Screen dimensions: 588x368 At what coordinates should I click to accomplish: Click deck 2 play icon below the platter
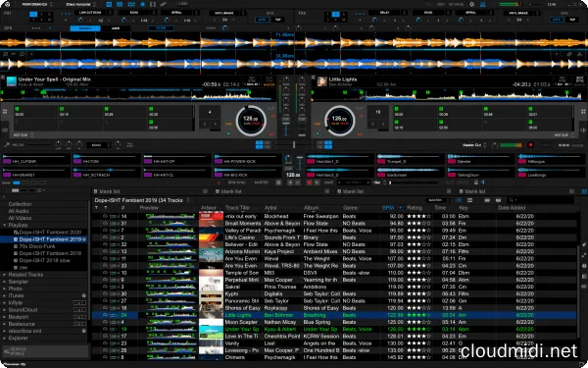coord(318,133)
